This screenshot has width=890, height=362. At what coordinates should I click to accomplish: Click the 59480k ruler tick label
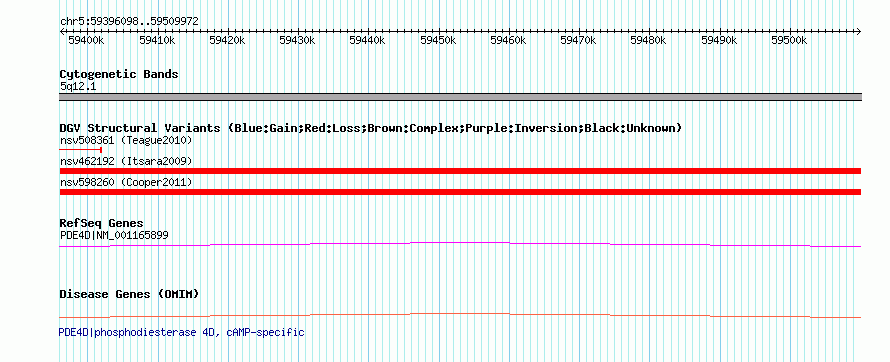click(648, 40)
